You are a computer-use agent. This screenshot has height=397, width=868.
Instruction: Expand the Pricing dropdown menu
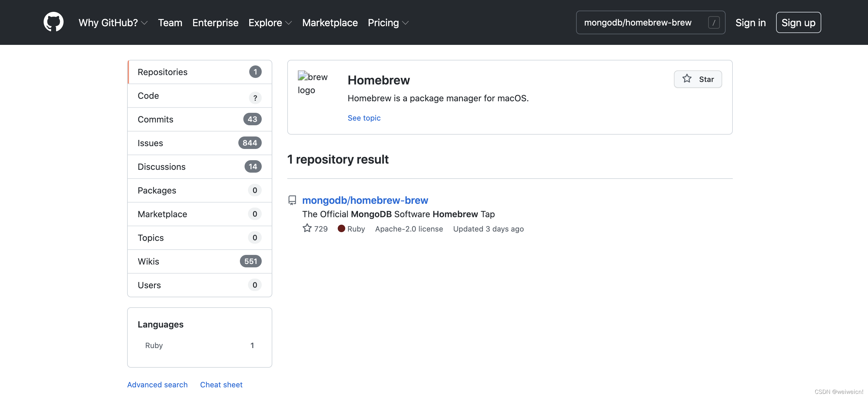pyautogui.click(x=388, y=22)
